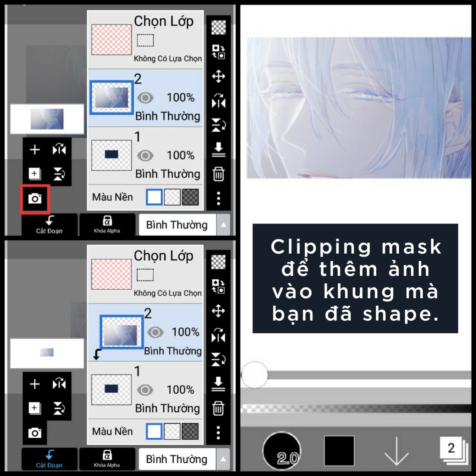
Task: Tap the red-outlined camera import icon
Action: tap(35, 199)
